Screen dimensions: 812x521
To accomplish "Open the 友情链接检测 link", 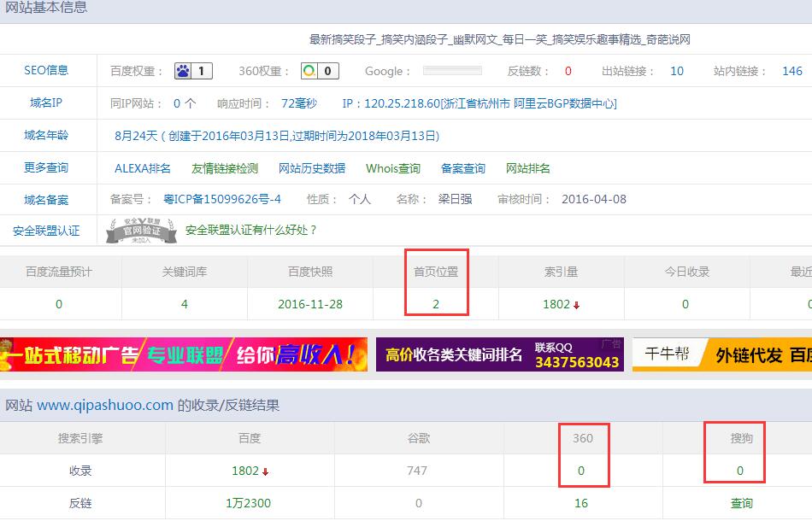I will click(225, 168).
